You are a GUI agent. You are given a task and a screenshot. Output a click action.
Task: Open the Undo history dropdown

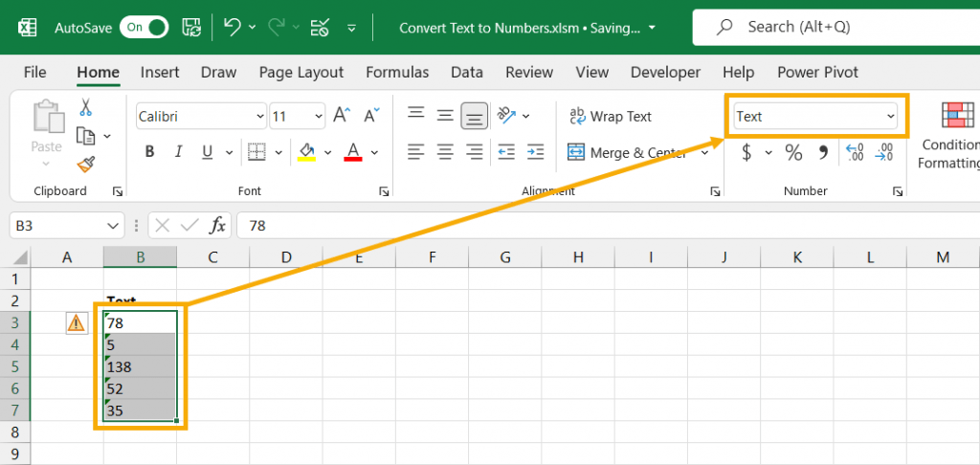(252, 28)
